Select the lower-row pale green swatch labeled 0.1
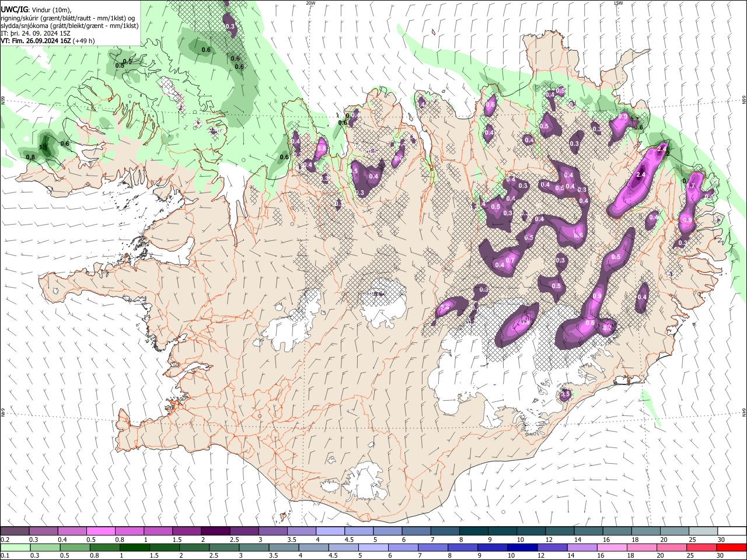 pyautogui.click(x=15, y=547)
